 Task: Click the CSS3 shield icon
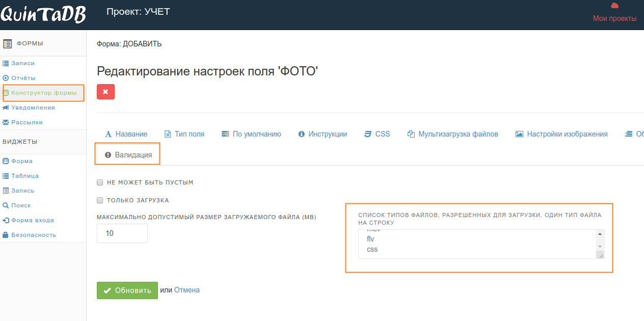[367, 134]
